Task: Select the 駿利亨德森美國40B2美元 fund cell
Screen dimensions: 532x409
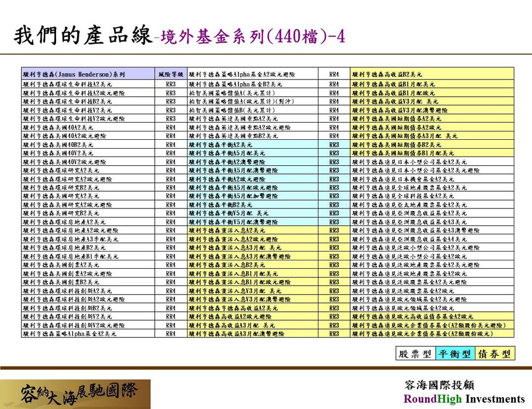Action: click(88, 144)
